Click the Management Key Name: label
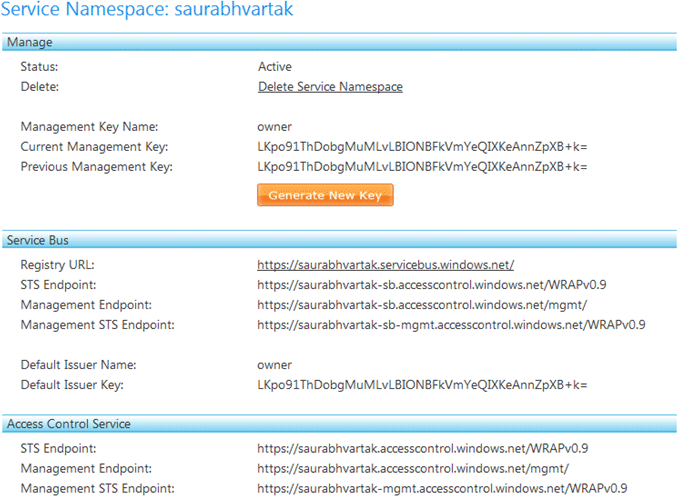The width and height of the screenshot is (677, 496). (x=89, y=127)
